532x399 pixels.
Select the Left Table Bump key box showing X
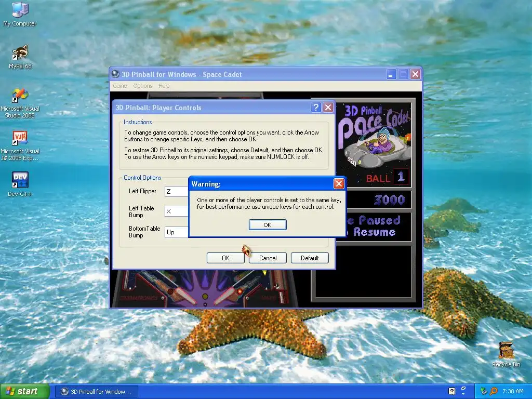(x=177, y=211)
